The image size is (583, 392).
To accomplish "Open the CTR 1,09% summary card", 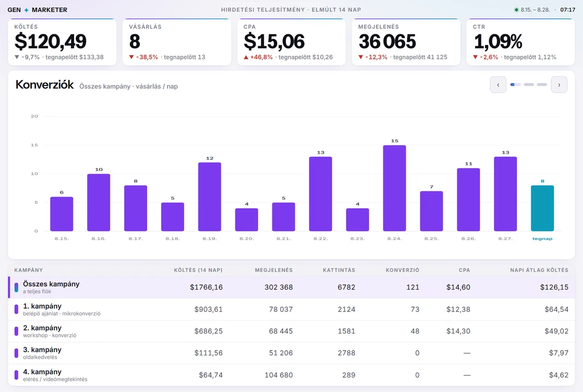I will (x=520, y=42).
